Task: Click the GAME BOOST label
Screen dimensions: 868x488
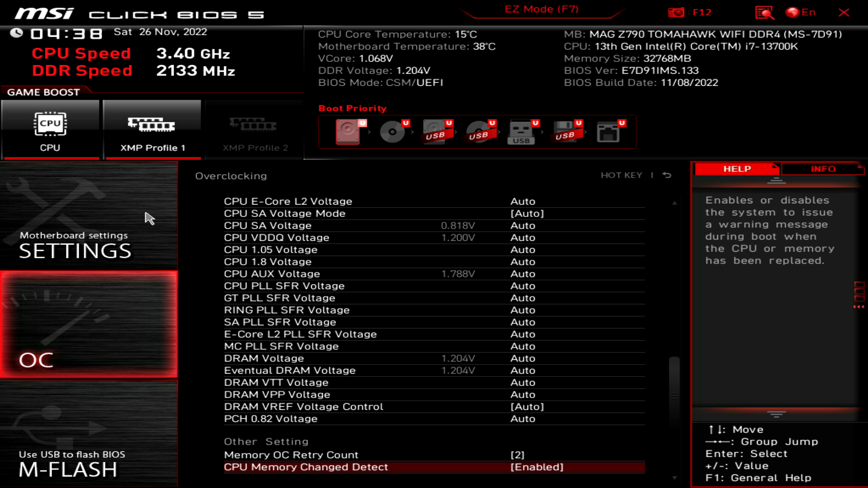Action: pyautogui.click(x=43, y=92)
